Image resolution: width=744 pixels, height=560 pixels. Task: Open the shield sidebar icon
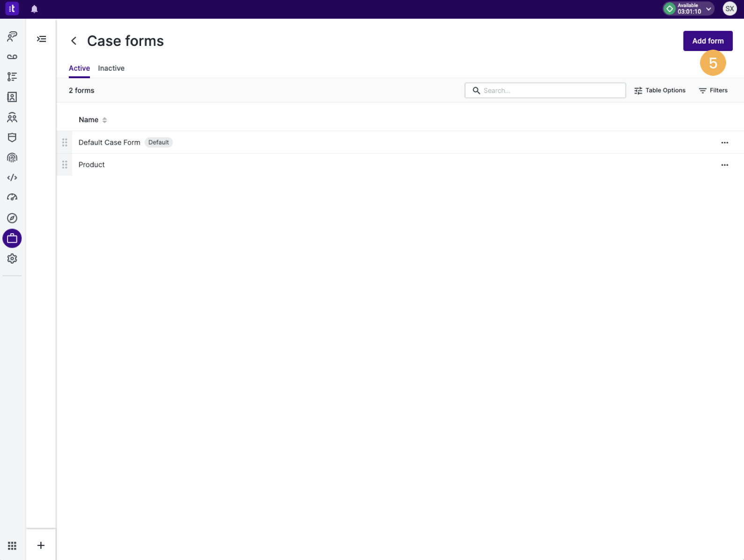[12, 137]
